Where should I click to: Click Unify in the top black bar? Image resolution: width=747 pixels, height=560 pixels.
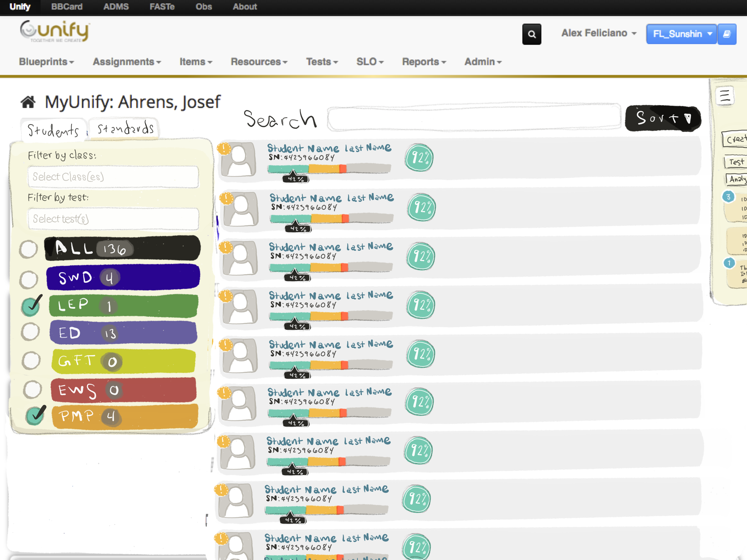coord(20,7)
